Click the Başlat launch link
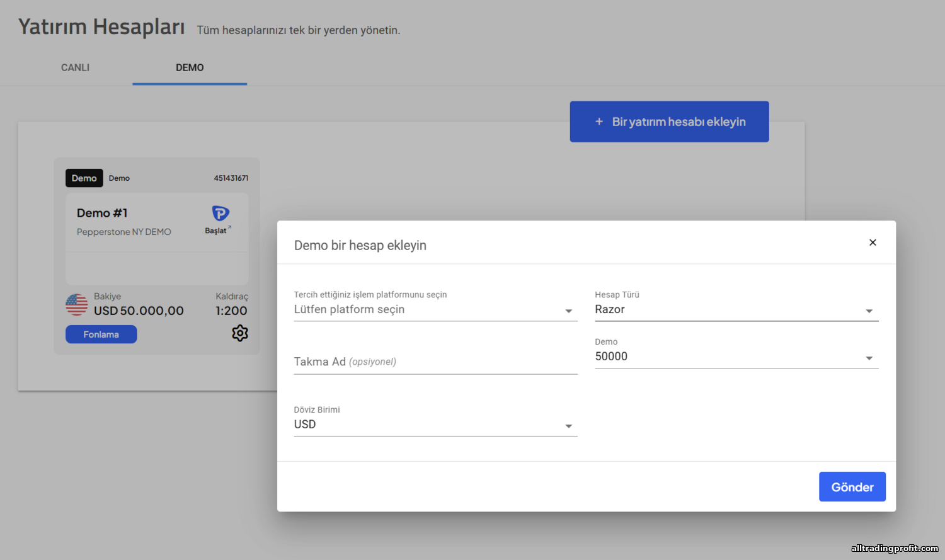The height and width of the screenshot is (560, 945). 217,231
